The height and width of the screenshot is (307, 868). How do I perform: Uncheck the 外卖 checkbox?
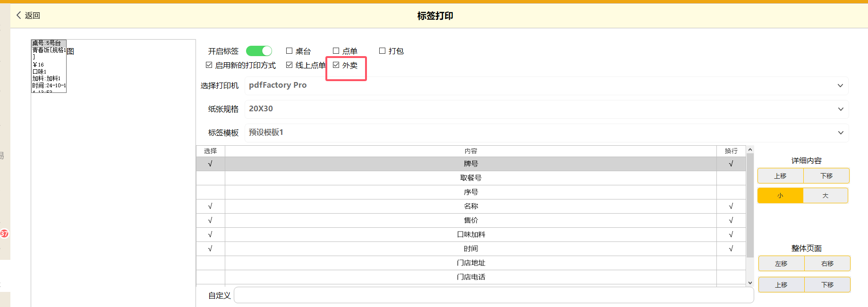pos(336,65)
